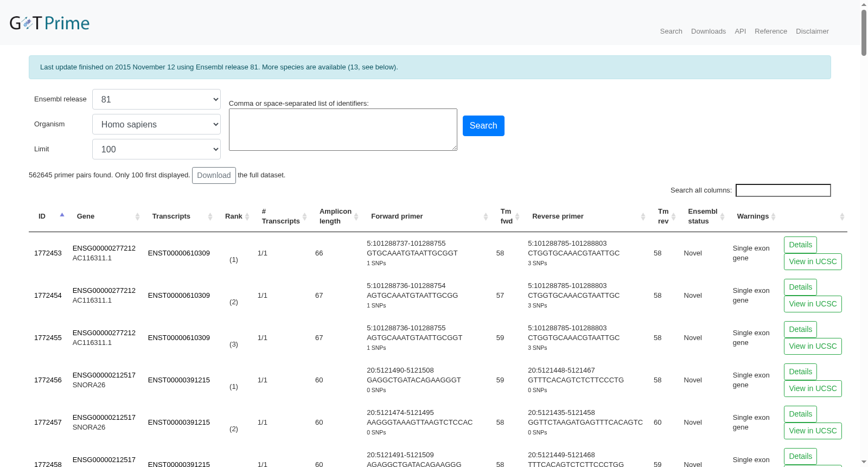Select transcript ENST00000391215 in row 1772456
The width and height of the screenshot is (868, 467).
[179, 380]
